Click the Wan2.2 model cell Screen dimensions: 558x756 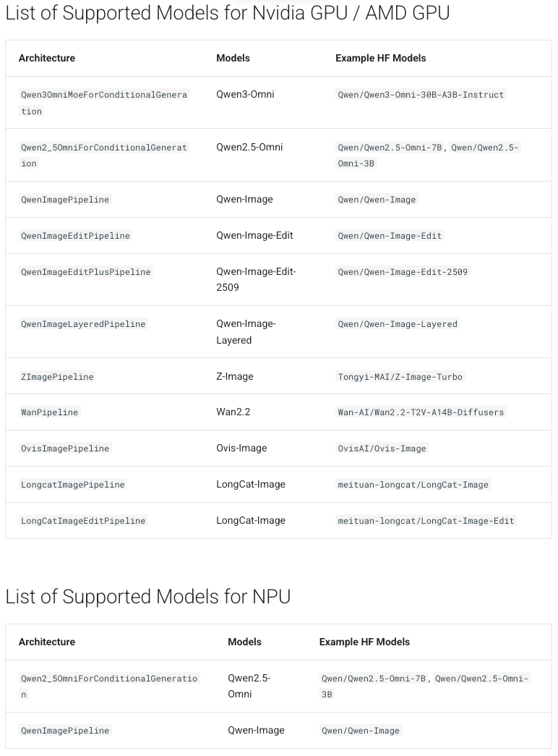(x=233, y=412)
